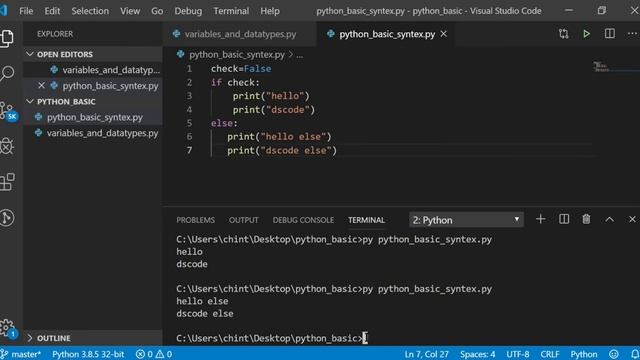Open the Source Control view

coord(8,110)
